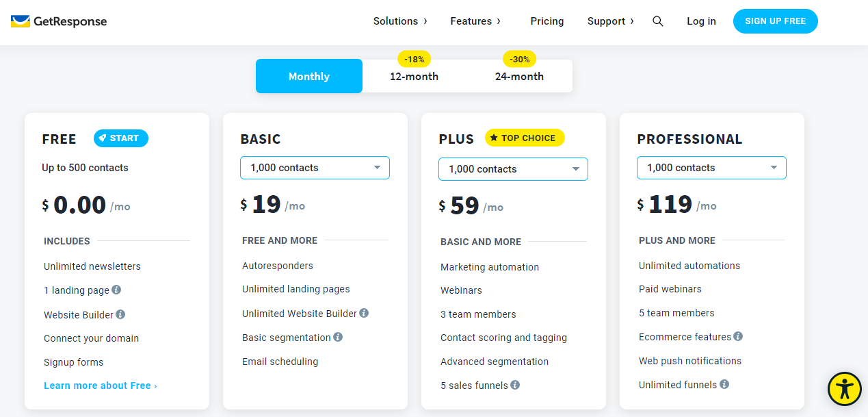Click info icon beside Website Builder in Free
This screenshot has height=417, width=868.
[120, 314]
